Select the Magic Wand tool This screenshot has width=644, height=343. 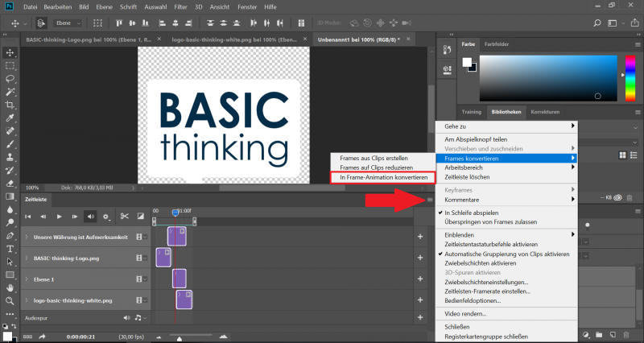(10, 92)
